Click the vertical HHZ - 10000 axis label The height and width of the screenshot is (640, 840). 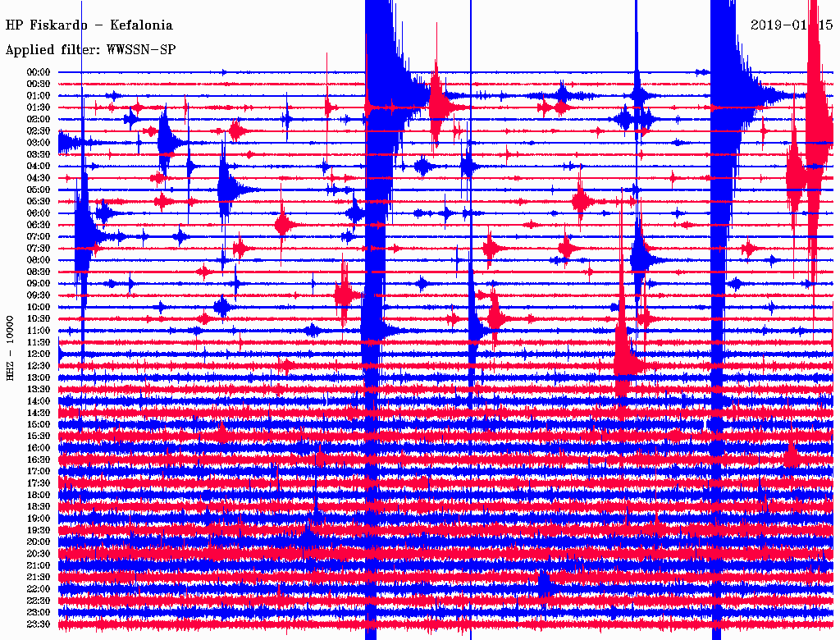click(11, 347)
